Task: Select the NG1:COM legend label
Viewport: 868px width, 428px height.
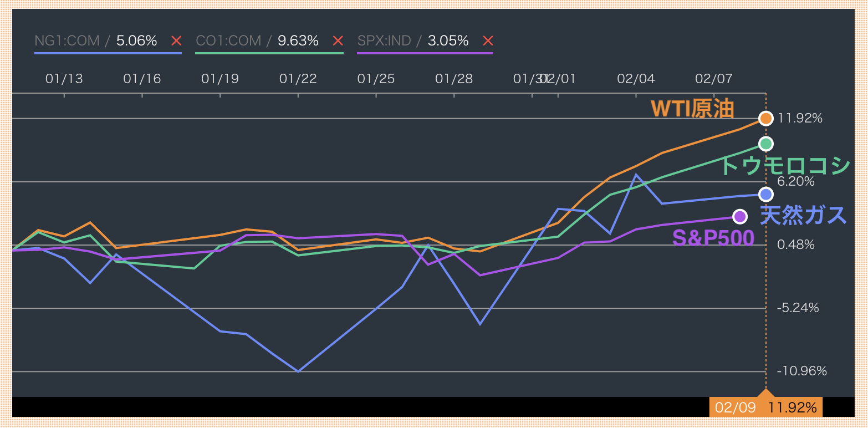Action: point(67,41)
